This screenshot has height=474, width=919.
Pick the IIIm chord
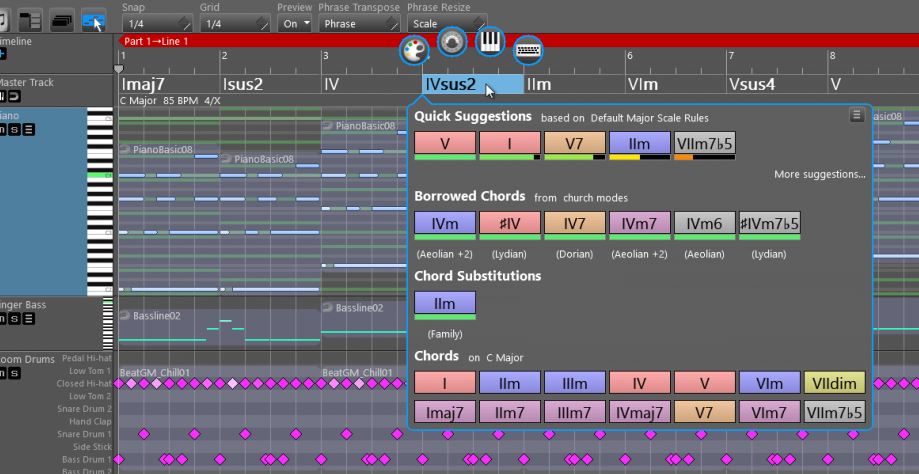point(575,383)
